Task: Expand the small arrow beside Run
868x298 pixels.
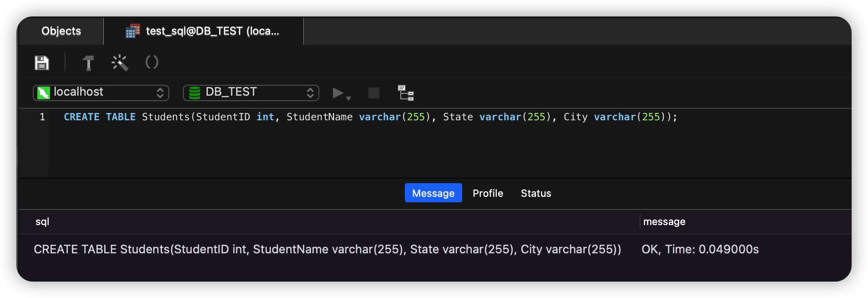Action: click(348, 98)
